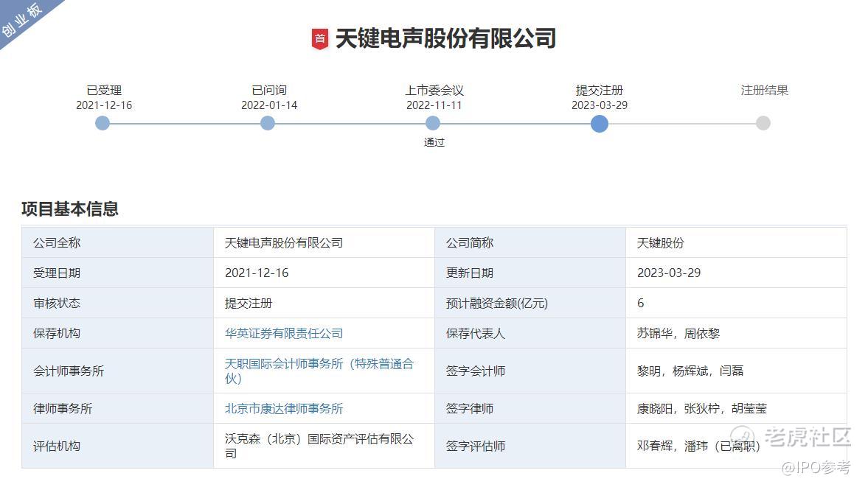This screenshot has width=868, height=487.
Task: Click the 预计融资金额(亿元) label cell
Action: [x=530, y=303]
